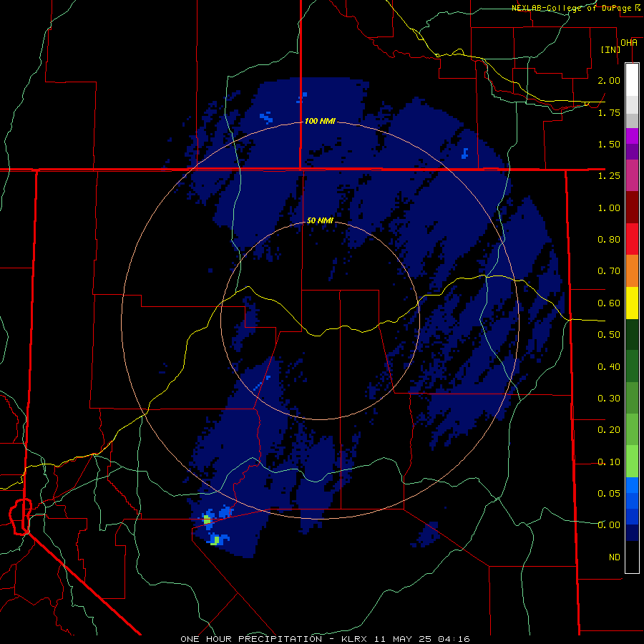Click the 1.75 scale value

(x=609, y=112)
